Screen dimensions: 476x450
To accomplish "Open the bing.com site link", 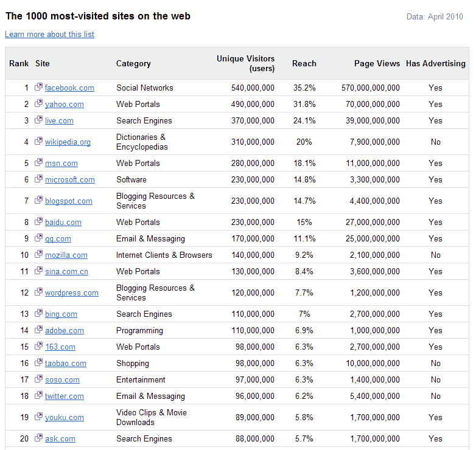I will point(61,314).
